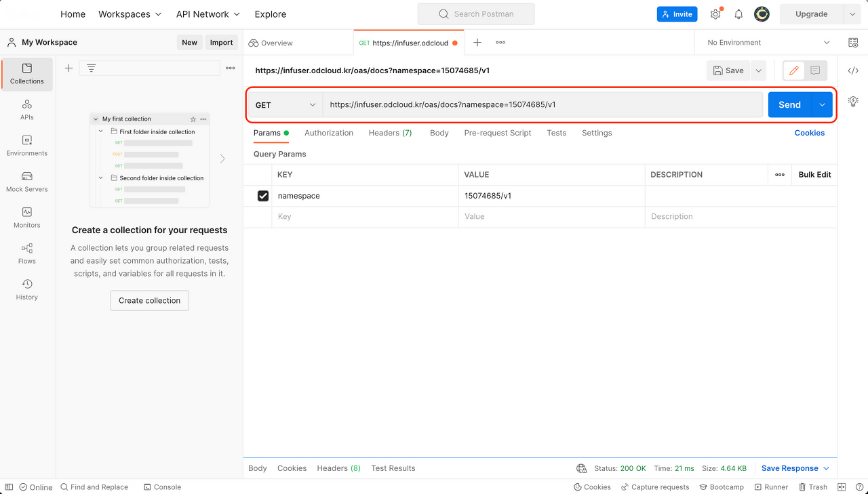Switch to the Test Results tab
The height and width of the screenshot is (494, 868).
[393, 468]
